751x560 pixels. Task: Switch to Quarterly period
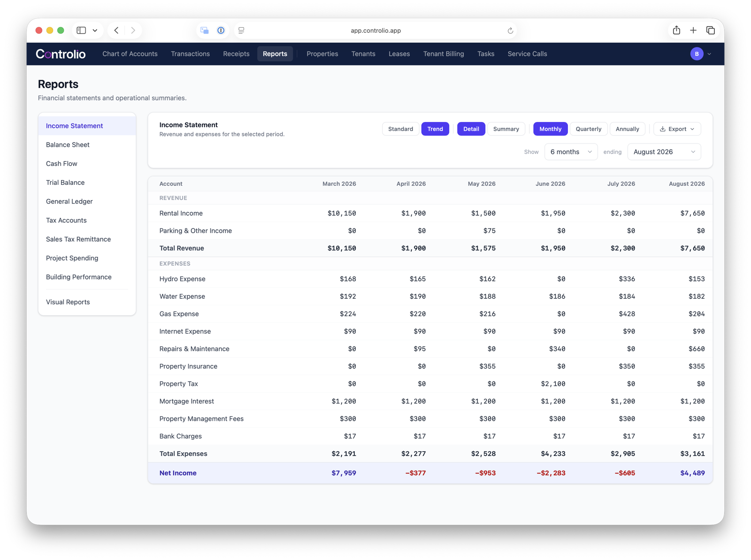[x=589, y=129]
